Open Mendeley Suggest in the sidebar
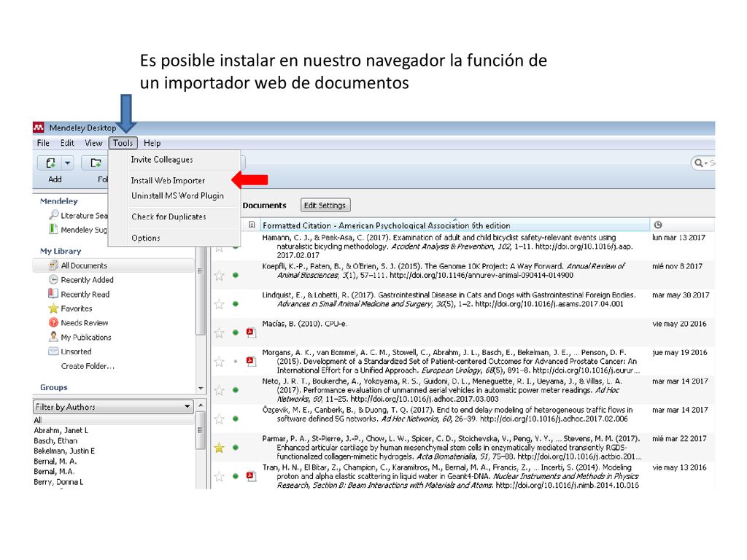The height and width of the screenshot is (560, 747). pos(79,230)
